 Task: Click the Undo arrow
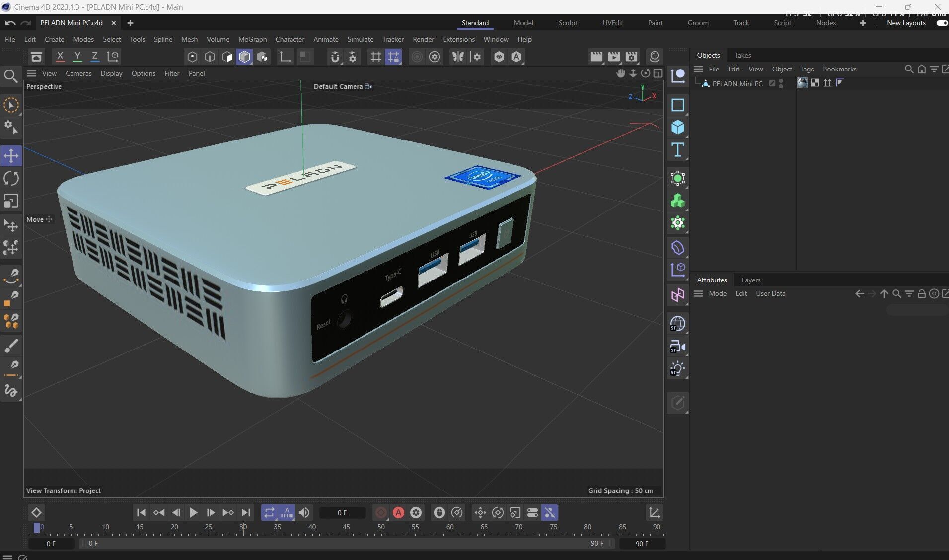10,23
